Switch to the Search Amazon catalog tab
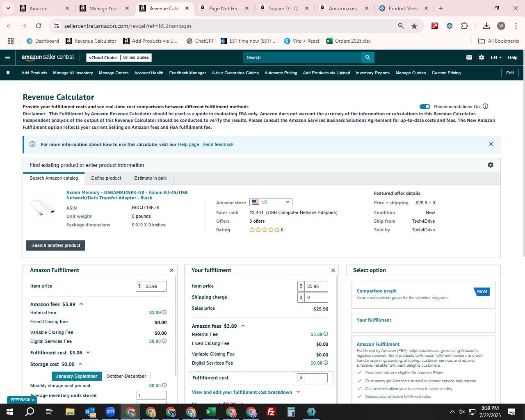The height and width of the screenshot is (420, 525). pos(54,178)
